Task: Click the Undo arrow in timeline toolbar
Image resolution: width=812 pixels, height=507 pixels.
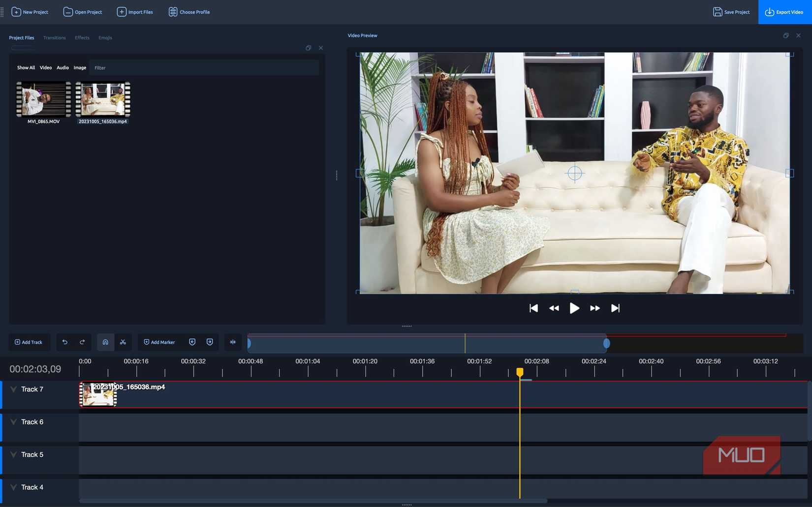Action: click(64, 342)
